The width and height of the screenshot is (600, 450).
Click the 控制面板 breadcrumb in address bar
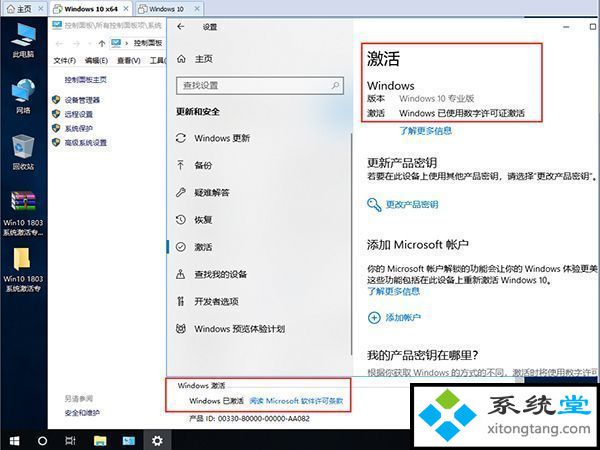point(148,43)
